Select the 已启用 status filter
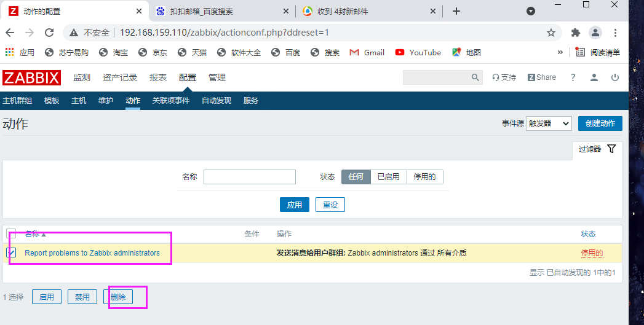The width and height of the screenshot is (644, 325). [389, 177]
